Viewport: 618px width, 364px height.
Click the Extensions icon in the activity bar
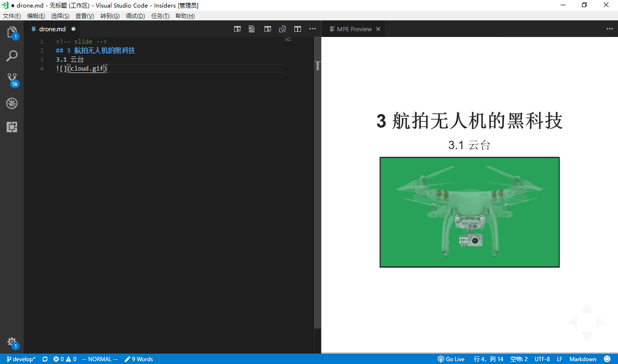[12, 127]
